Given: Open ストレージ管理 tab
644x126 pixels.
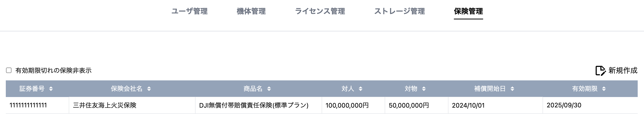Looking at the screenshot, I should pyautogui.click(x=399, y=11).
